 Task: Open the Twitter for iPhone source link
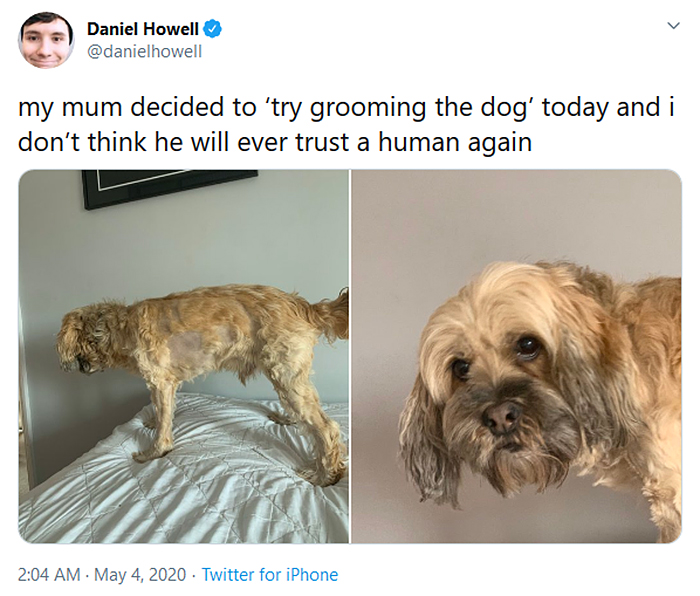(x=270, y=574)
